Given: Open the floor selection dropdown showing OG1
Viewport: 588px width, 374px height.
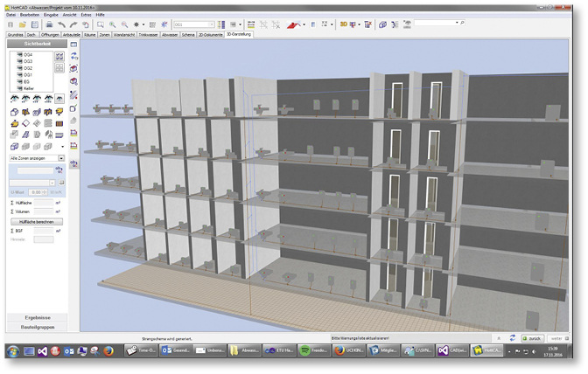Looking at the screenshot, I should (212, 24).
